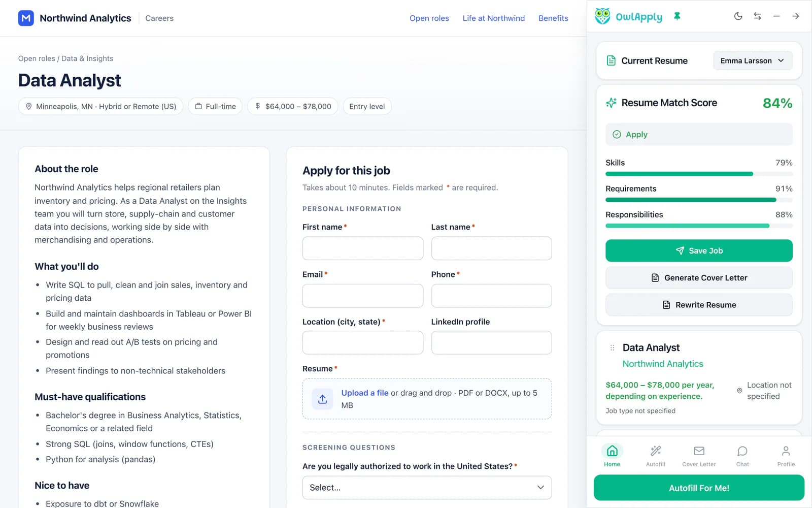
Task: Click the swap arrows icon in OwlApply header
Action: click(x=757, y=16)
